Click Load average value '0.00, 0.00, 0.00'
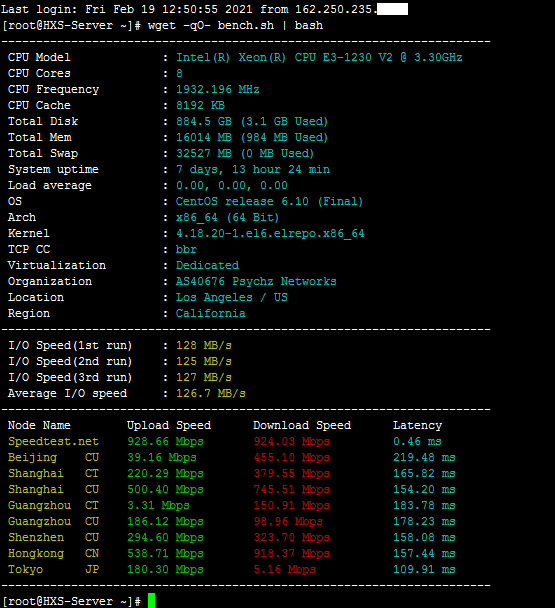Image resolution: width=555 pixels, height=608 pixels. pyautogui.click(x=232, y=185)
